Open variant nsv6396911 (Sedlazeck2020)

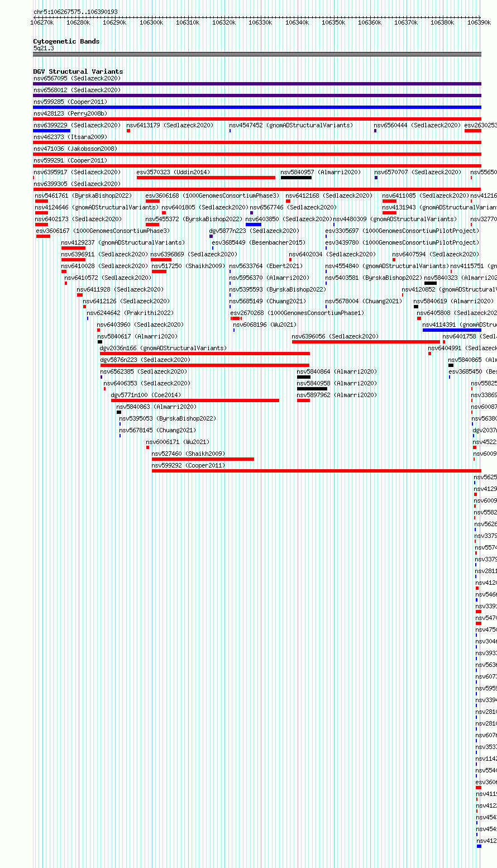coord(104,254)
